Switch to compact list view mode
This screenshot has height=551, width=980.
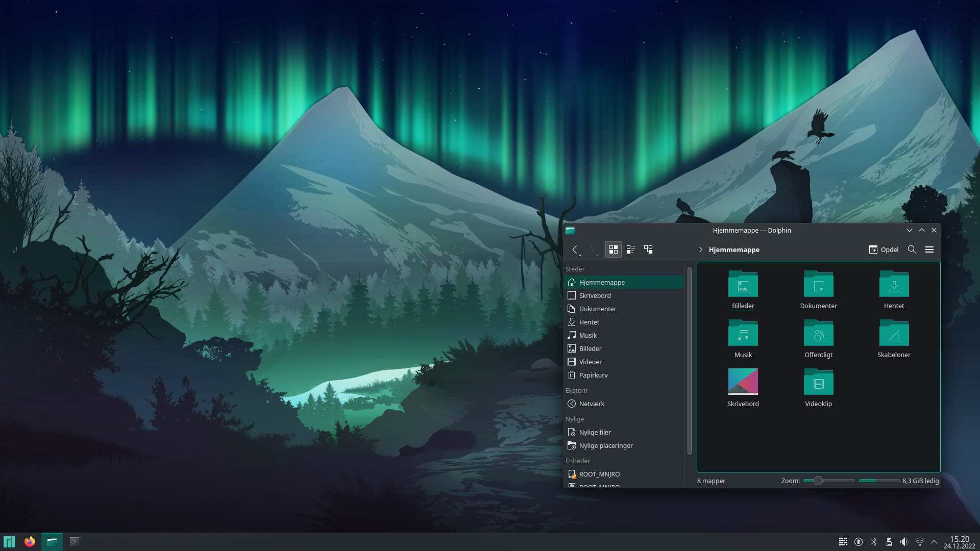(x=630, y=249)
